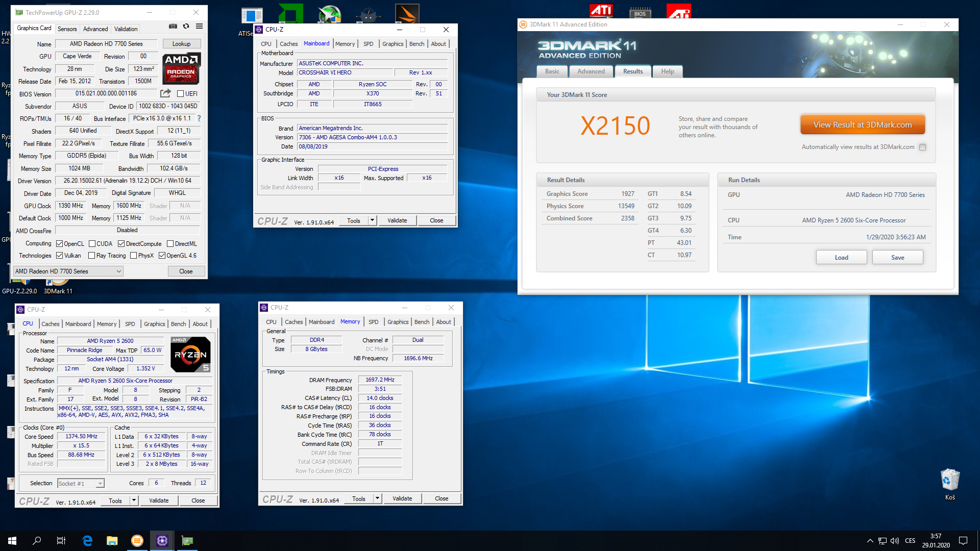Show hidden system tray icons chevron

tap(870, 541)
